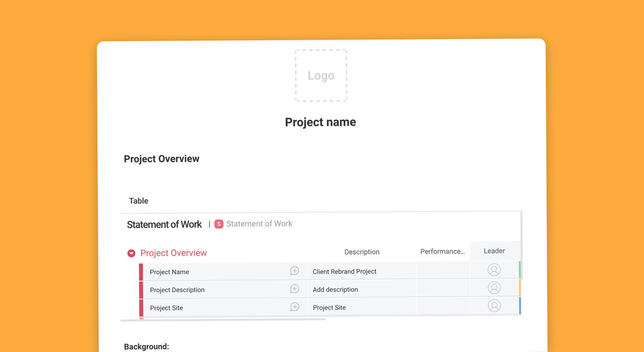Click green status bar on Project Name row
This screenshot has width=644, height=352.
point(520,270)
